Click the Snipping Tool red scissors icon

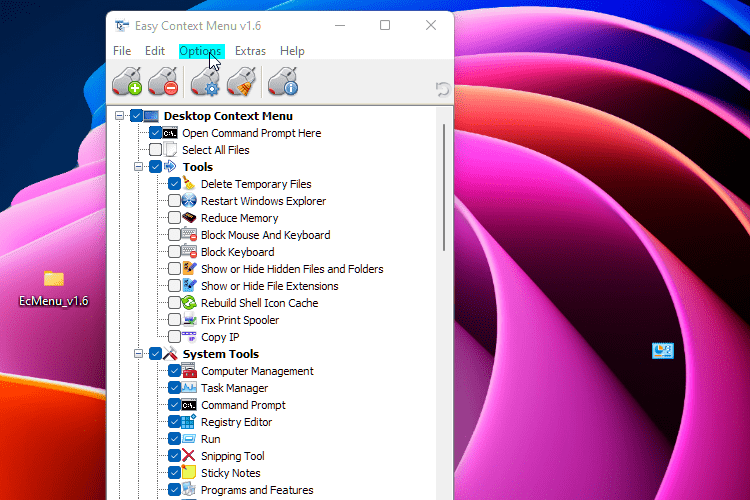coord(189,456)
